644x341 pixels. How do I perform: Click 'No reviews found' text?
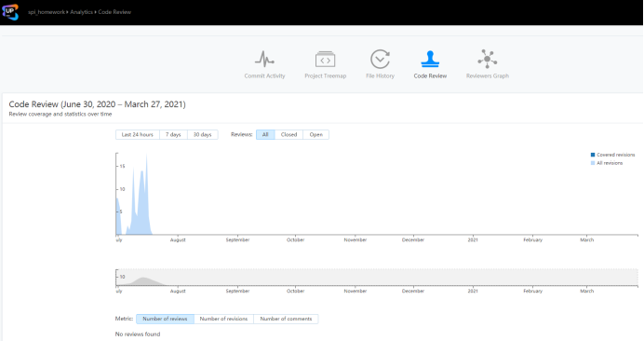[x=138, y=334]
